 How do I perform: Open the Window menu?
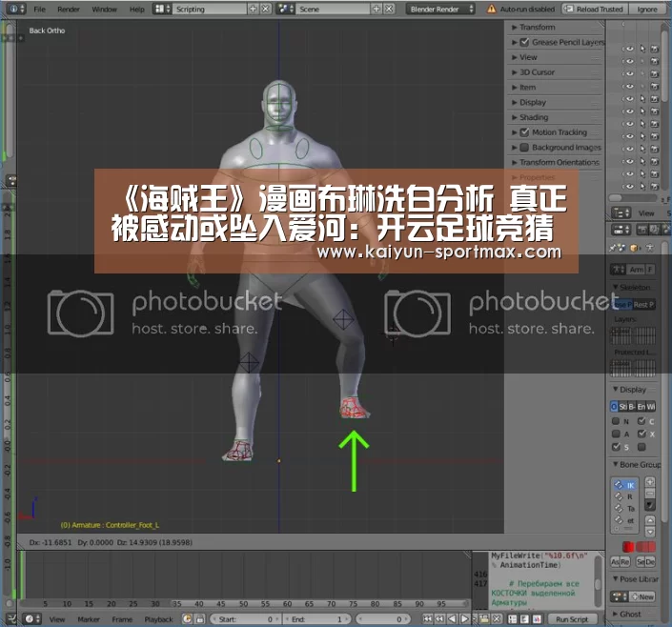pyautogui.click(x=104, y=9)
